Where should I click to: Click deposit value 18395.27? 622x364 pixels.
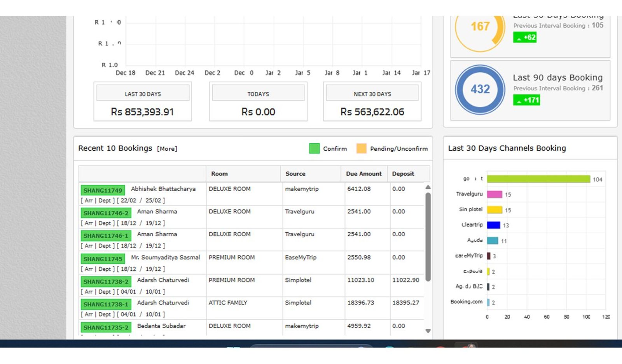pos(405,303)
